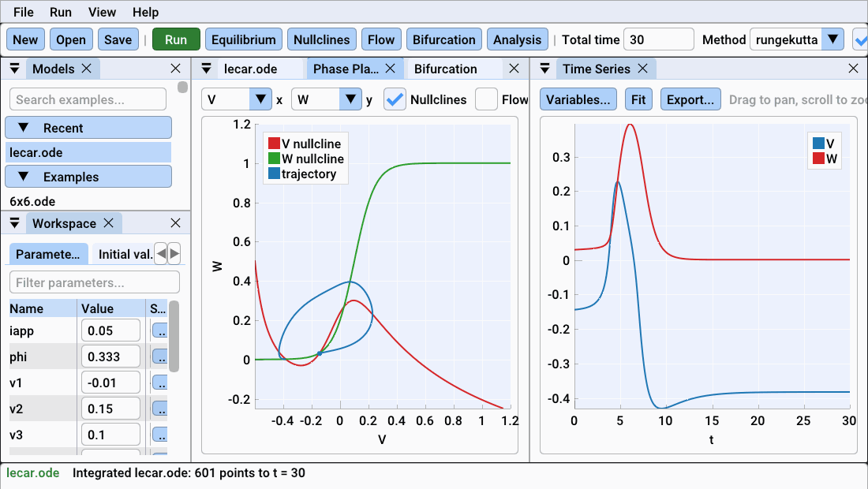Open the Run menu
This screenshot has height=489, width=868.
(60, 12)
